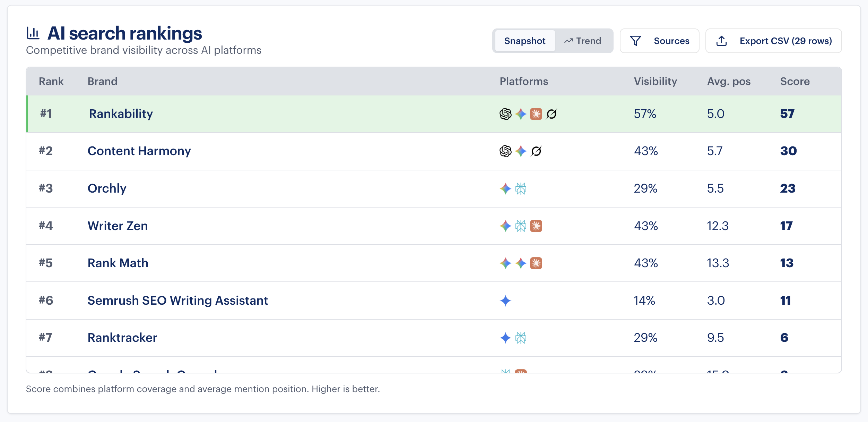Click Content Harmony's score of 30
This screenshot has height=422, width=868.
tap(788, 151)
